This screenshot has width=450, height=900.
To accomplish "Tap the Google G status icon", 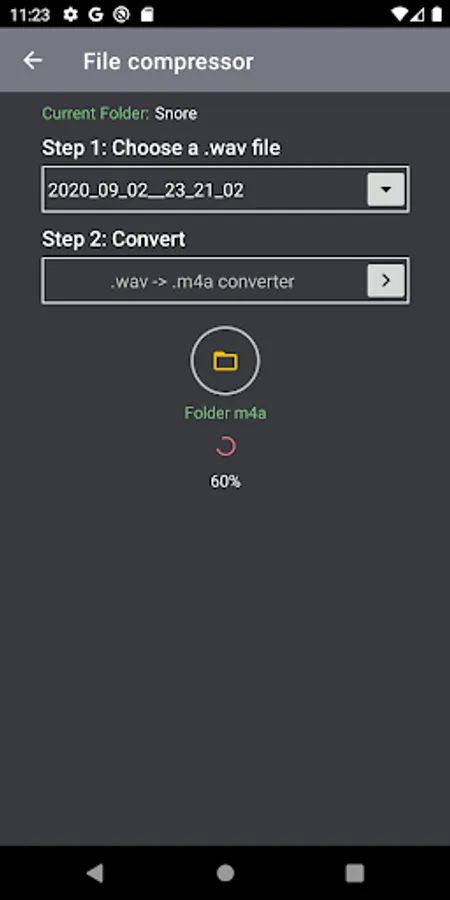I will (x=95, y=14).
